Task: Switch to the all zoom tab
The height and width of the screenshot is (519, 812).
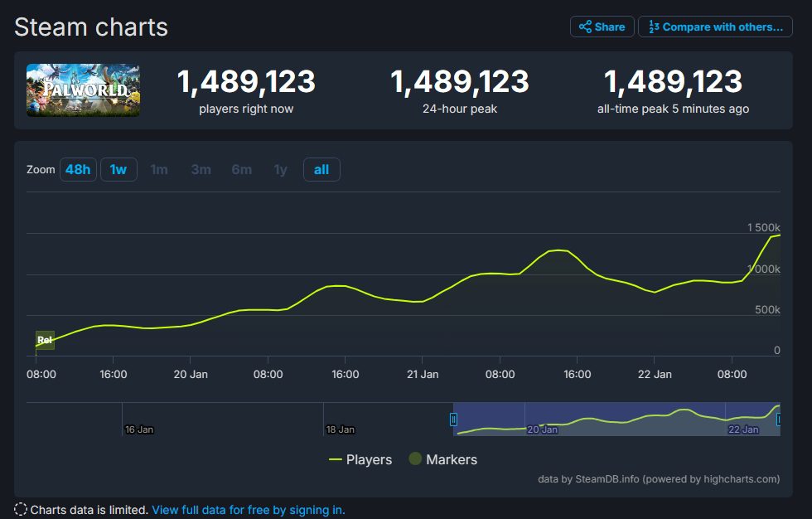Action: [321, 169]
